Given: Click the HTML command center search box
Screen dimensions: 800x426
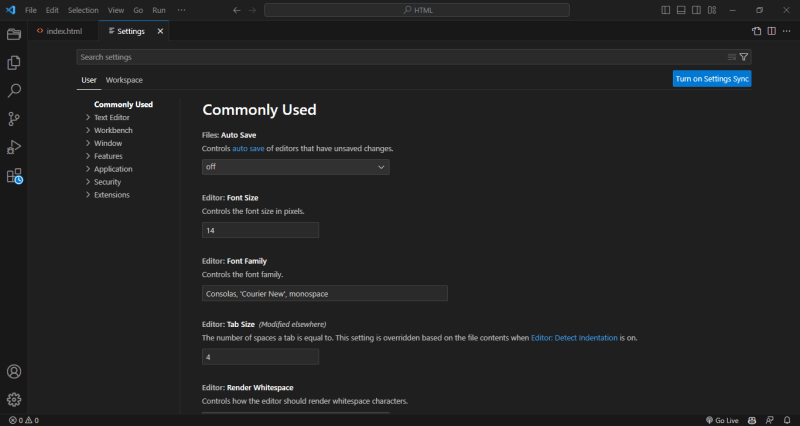Looking at the screenshot, I should pyautogui.click(x=417, y=10).
